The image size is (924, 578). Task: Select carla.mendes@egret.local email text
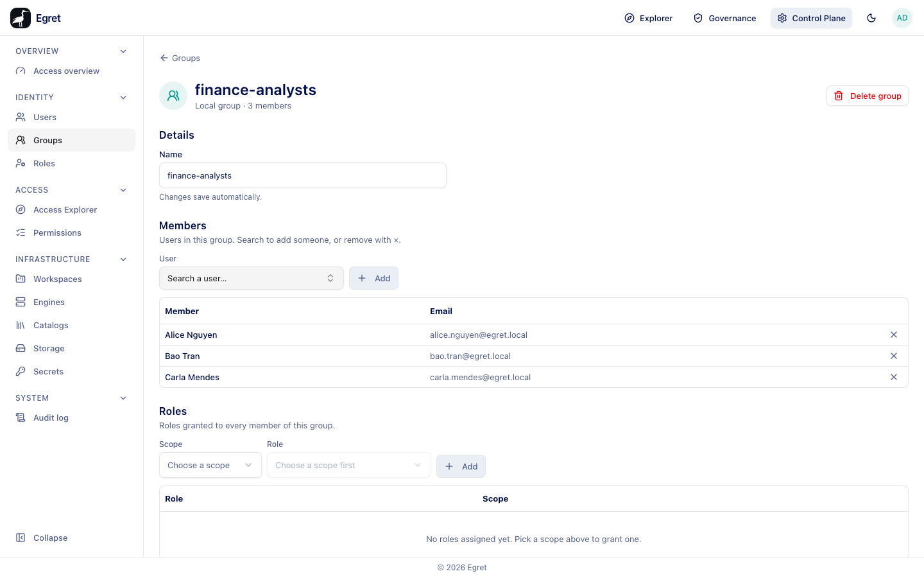480,378
